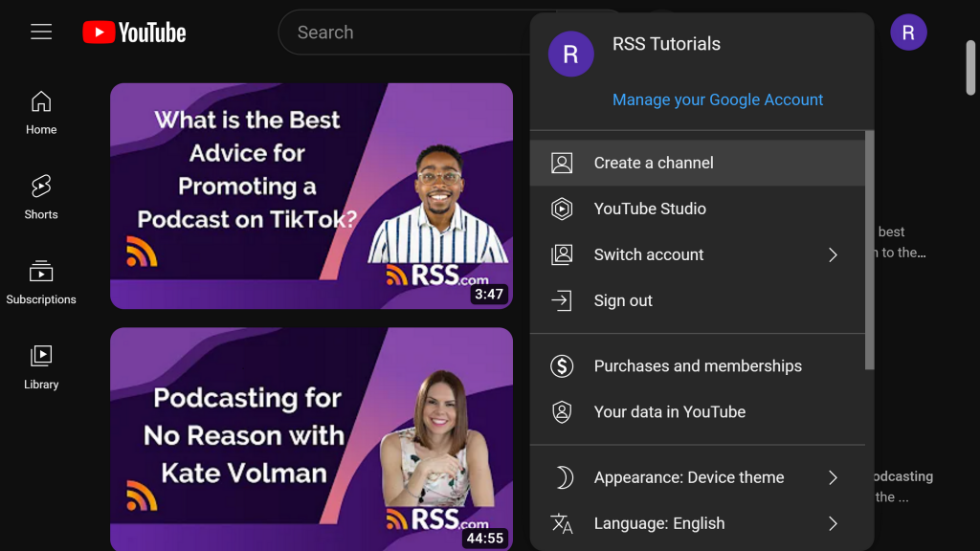Click the Sign out arrow icon
The image size is (980, 551).
click(x=561, y=300)
